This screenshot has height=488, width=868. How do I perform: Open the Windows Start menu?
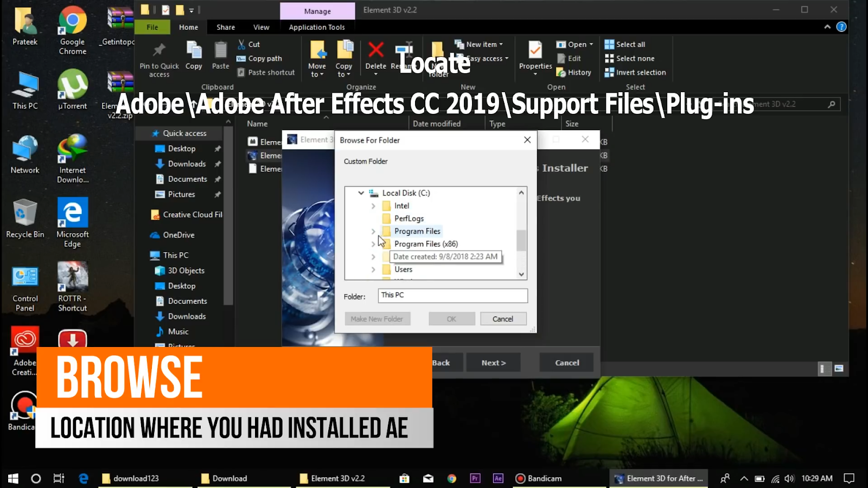click(x=13, y=478)
